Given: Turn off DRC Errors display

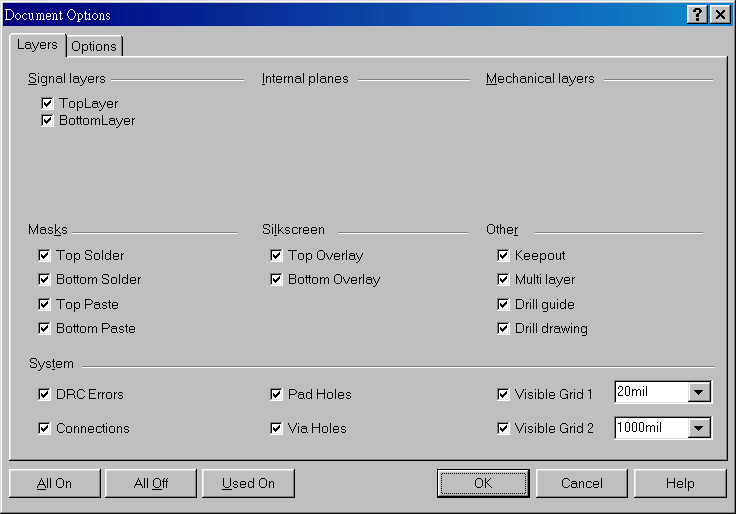Looking at the screenshot, I should [x=44, y=394].
